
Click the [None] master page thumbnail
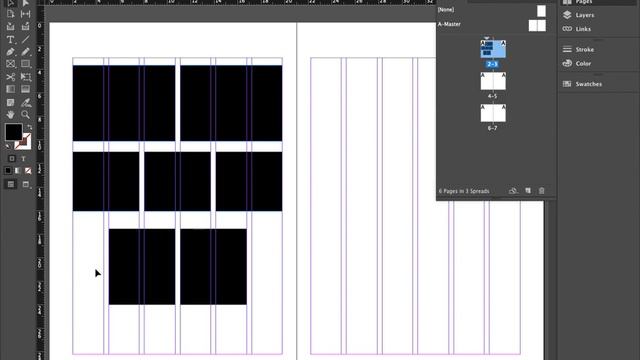pos(541,11)
